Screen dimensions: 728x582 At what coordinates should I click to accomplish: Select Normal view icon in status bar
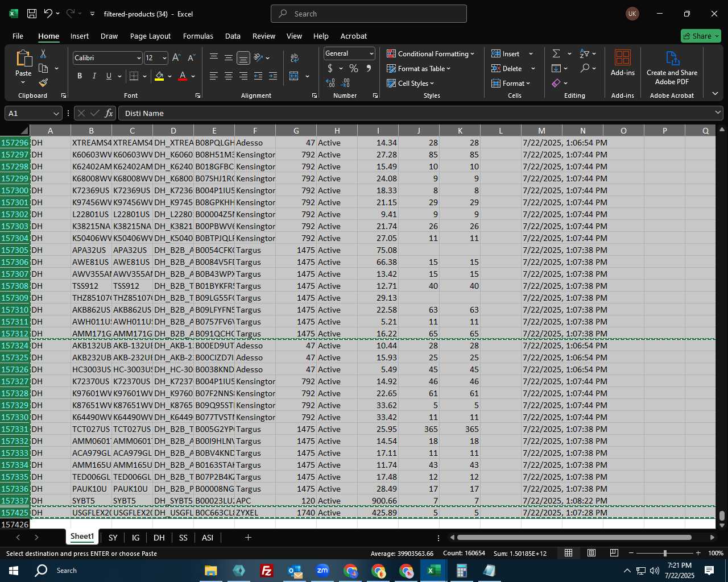[x=568, y=553]
